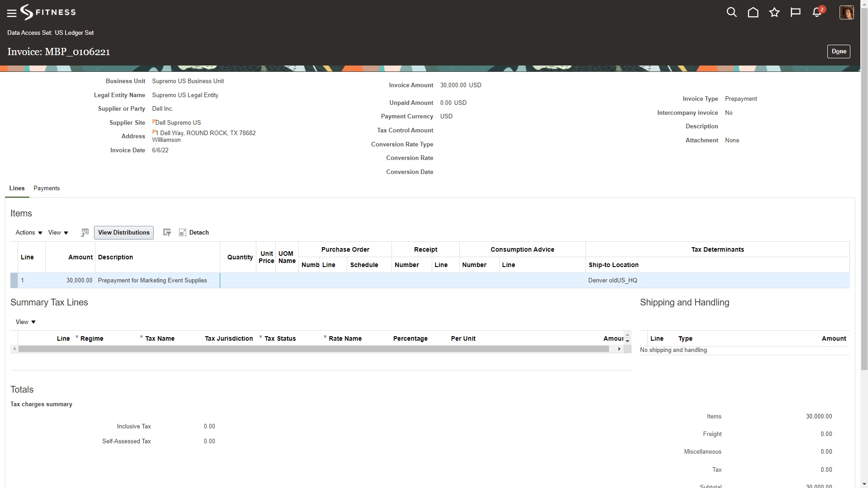The height and width of the screenshot is (488, 868).
Task: Click the tax lines horizontal scrollbar
Action: coord(313,349)
